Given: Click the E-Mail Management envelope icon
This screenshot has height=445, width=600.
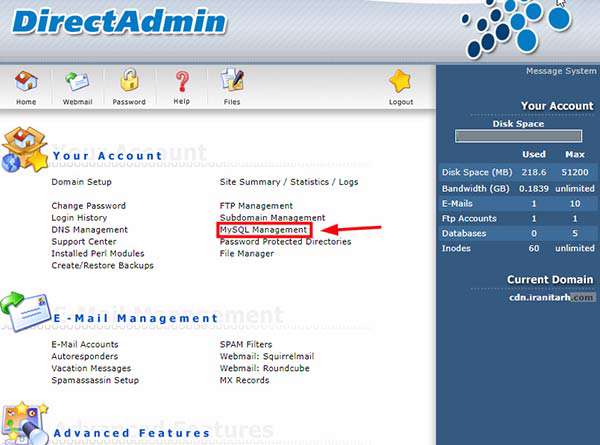Looking at the screenshot, I should point(26,311).
